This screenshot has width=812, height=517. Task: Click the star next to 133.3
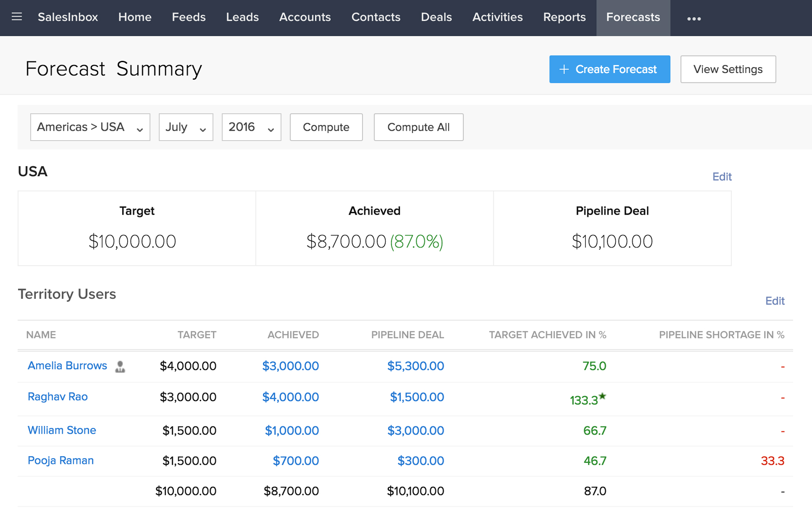[x=603, y=396]
